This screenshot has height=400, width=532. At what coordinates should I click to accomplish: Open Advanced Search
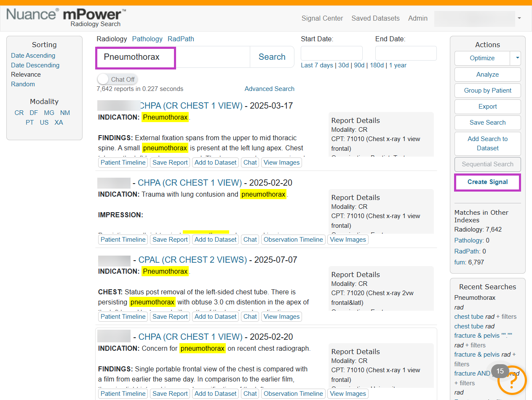coord(270,89)
